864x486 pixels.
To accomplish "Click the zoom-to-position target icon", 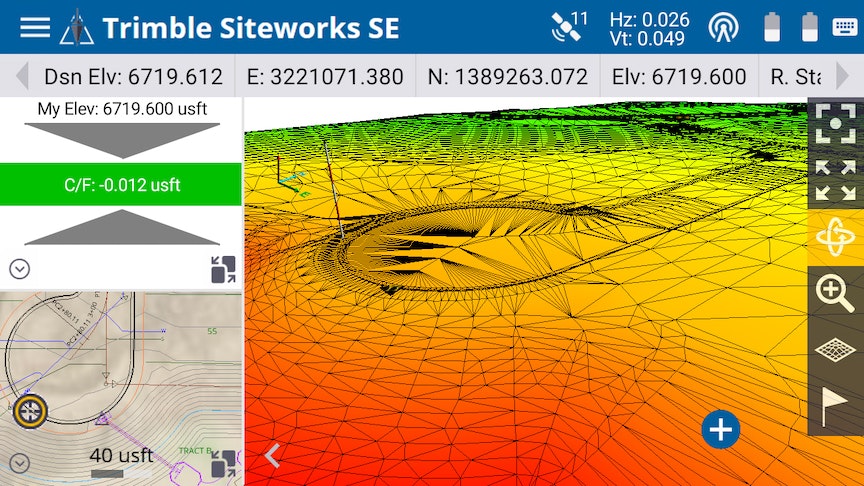I will tap(835, 123).
